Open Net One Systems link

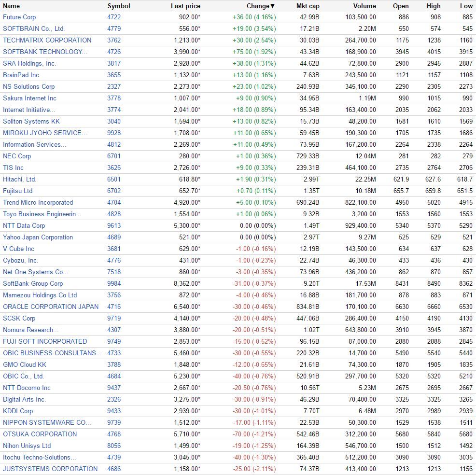tap(36, 272)
